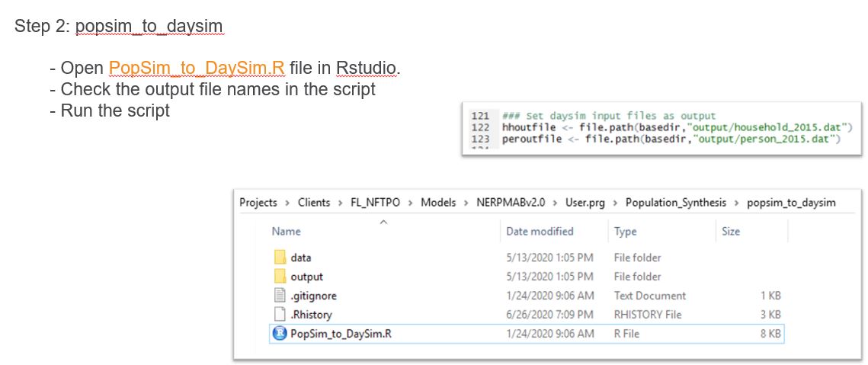This screenshot has height=365, width=868.
Task: Click the data folder icon
Action: point(280,258)
